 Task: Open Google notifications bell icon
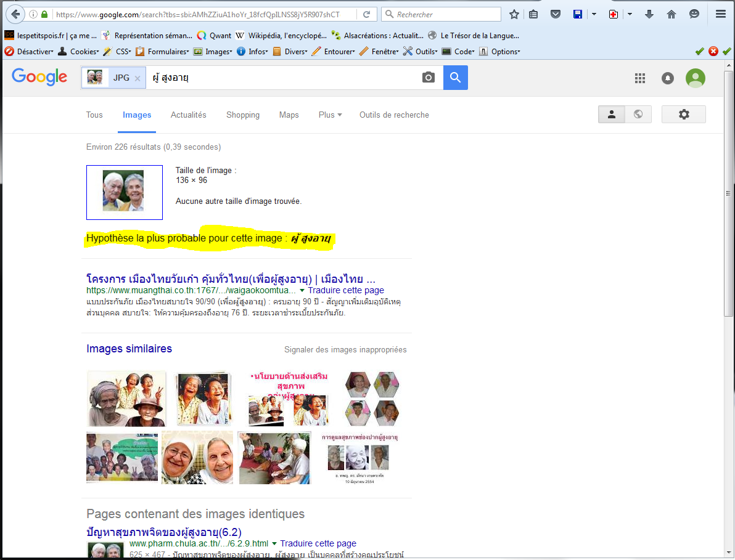point(668,78)
